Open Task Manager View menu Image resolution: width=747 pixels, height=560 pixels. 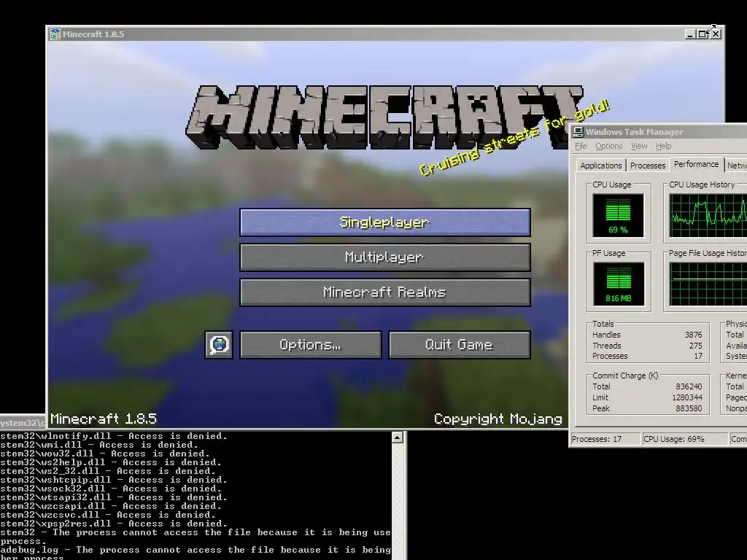[x=639, y=146]
